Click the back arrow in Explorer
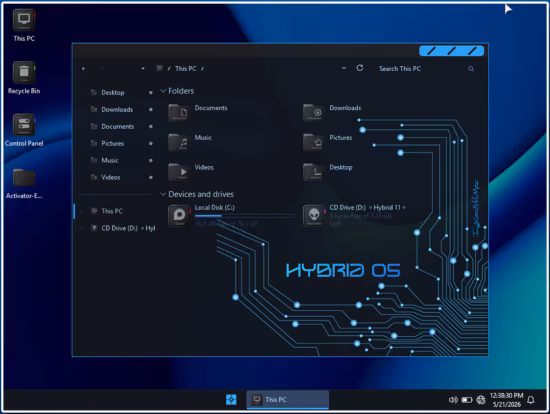550x414 pixels. (83, 69)
